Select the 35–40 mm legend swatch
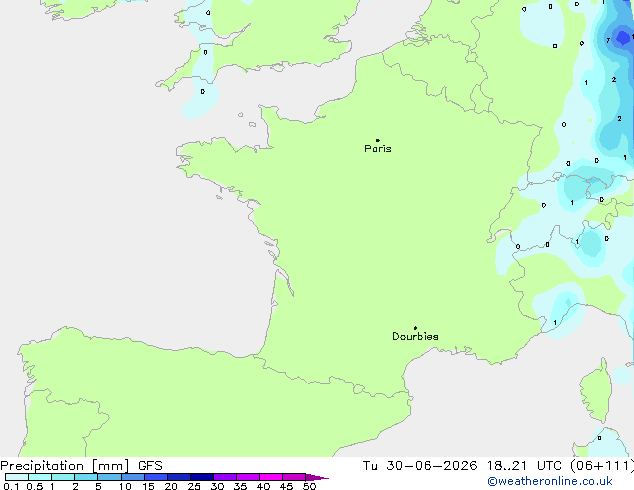This screenshot has width=634, height=490. click(248, 477)
